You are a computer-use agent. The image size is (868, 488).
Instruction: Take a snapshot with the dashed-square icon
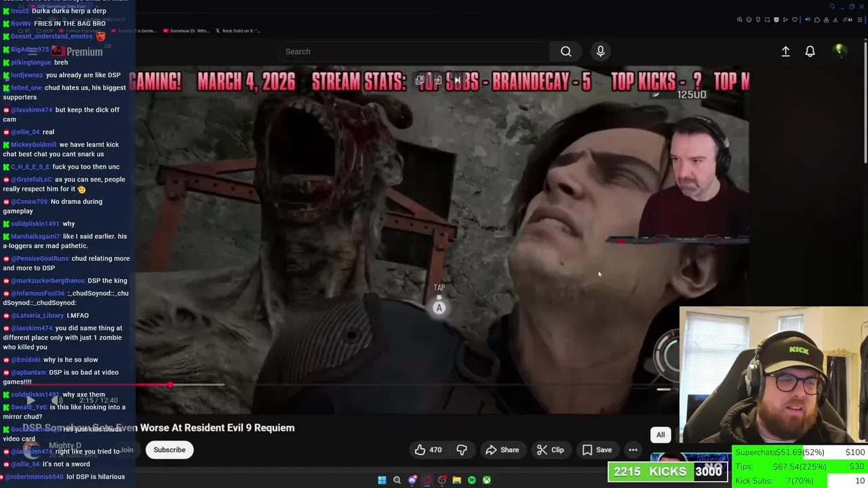click(x=767, y=20)
